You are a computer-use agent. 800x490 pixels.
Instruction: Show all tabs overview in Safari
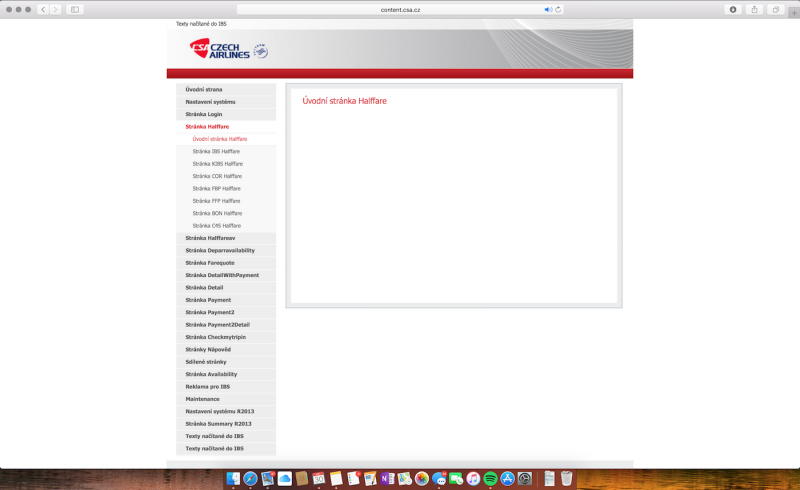pos(776,9)
